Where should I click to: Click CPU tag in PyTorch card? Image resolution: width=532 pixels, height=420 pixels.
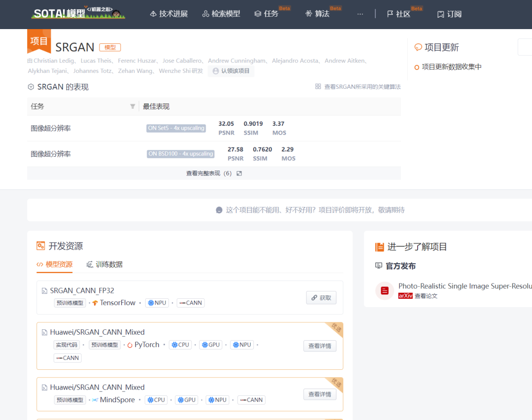[180, 345]
